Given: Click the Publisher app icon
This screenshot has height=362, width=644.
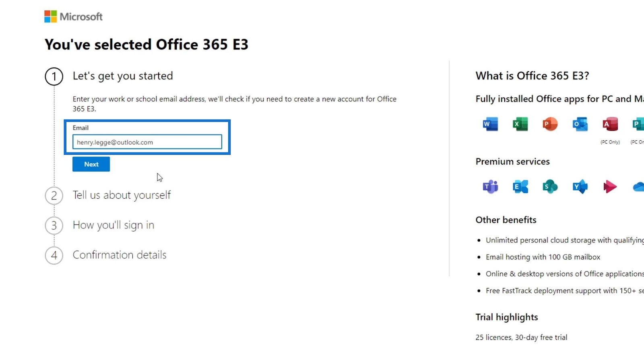Looking at the screenshot, I should click(x=638, y=124).
